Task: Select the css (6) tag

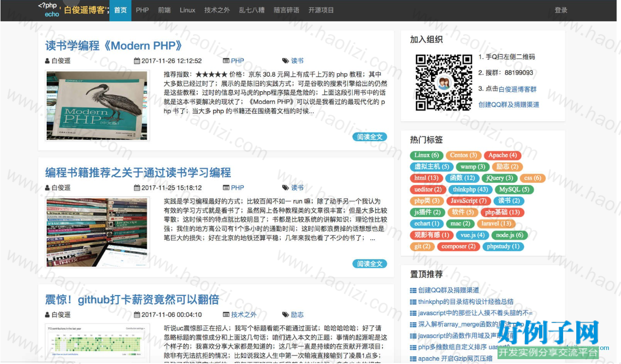Action: [533, 178]
